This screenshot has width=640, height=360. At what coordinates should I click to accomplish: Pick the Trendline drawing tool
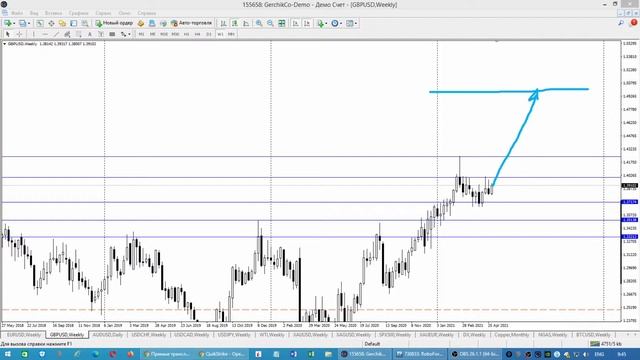point(56,34)
